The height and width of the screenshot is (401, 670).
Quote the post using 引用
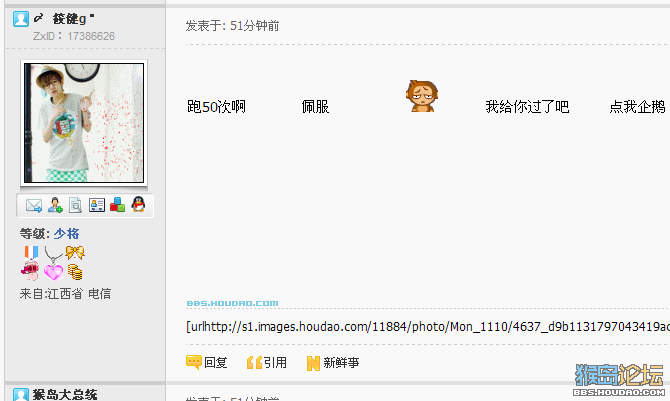coord(267,363)
